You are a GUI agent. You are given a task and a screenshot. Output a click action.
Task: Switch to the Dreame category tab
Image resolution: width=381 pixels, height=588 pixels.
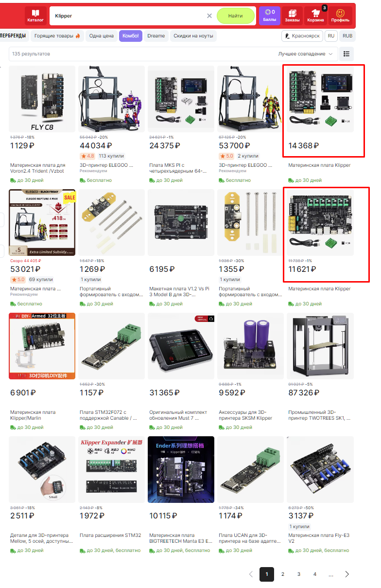pyautogui.click(x=156, y=36)
